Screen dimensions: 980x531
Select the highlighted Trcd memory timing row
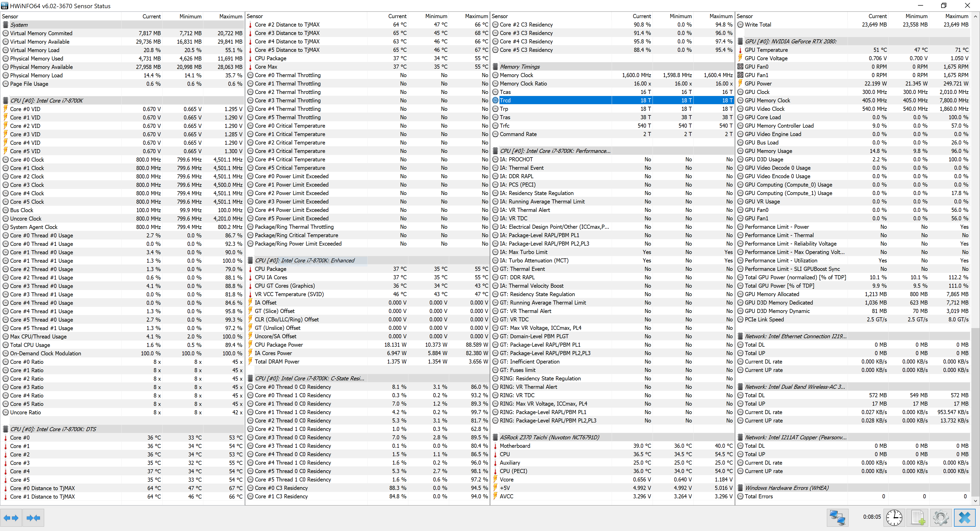click(505, 101)
